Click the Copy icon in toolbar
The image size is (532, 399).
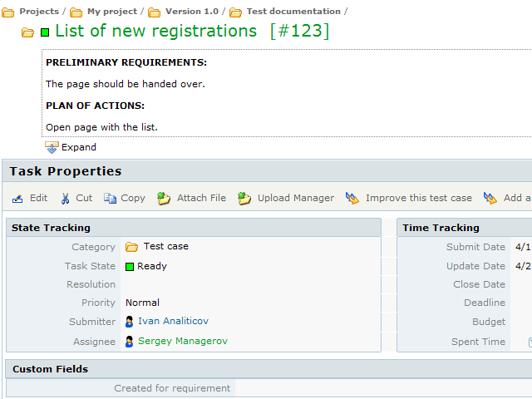(110, 199)
